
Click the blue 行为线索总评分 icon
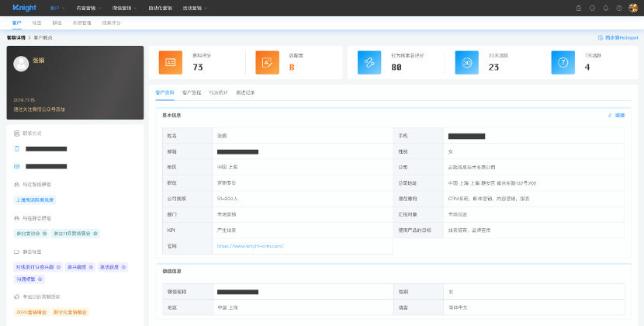pos(369,63)
